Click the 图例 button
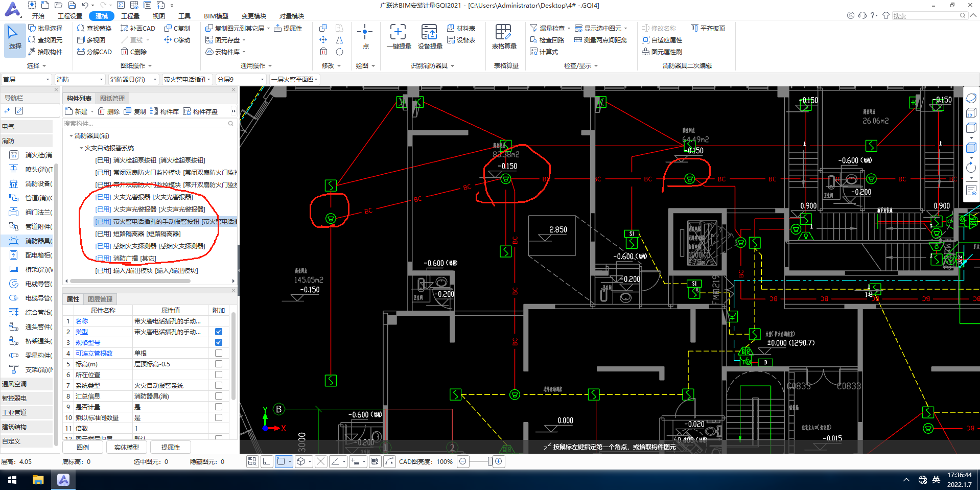Screen dimensions: 980x490 click(x=83, y=447)
